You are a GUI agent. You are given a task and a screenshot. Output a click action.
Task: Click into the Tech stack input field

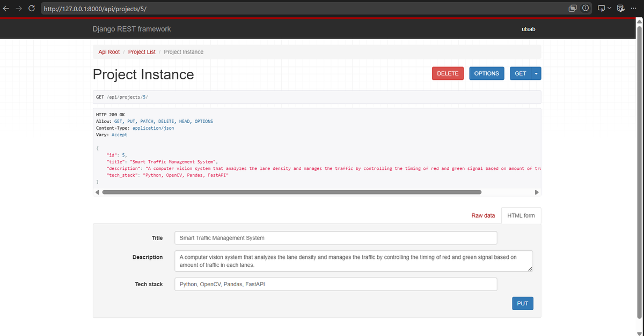(x=336, y=284)
